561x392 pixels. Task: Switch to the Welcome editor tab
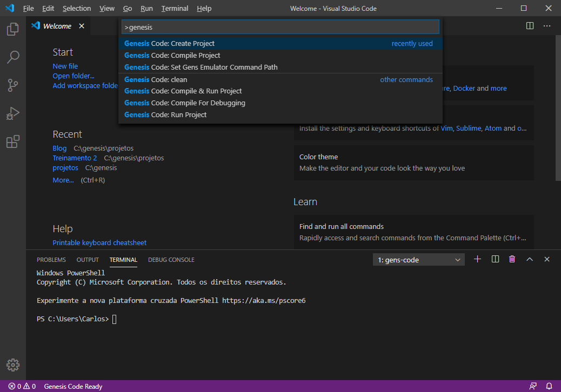57,26
